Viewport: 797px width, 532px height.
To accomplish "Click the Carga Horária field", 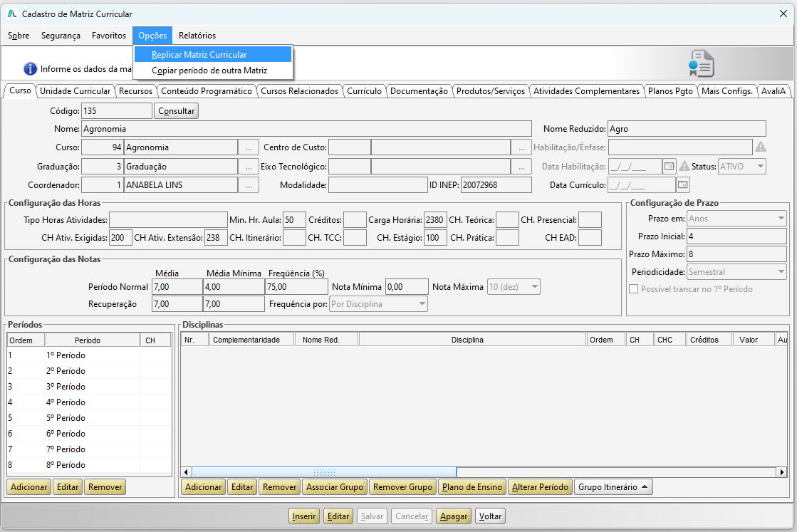I will click(435, 220).
